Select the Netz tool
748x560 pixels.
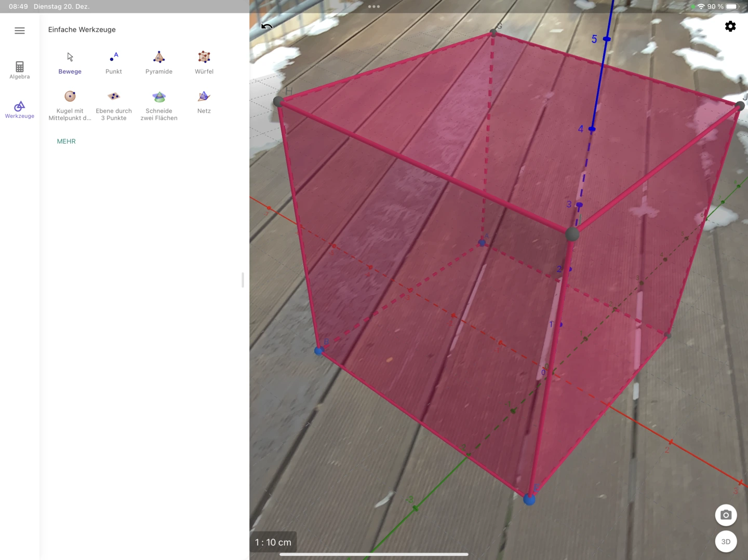[x=204, y=103]
